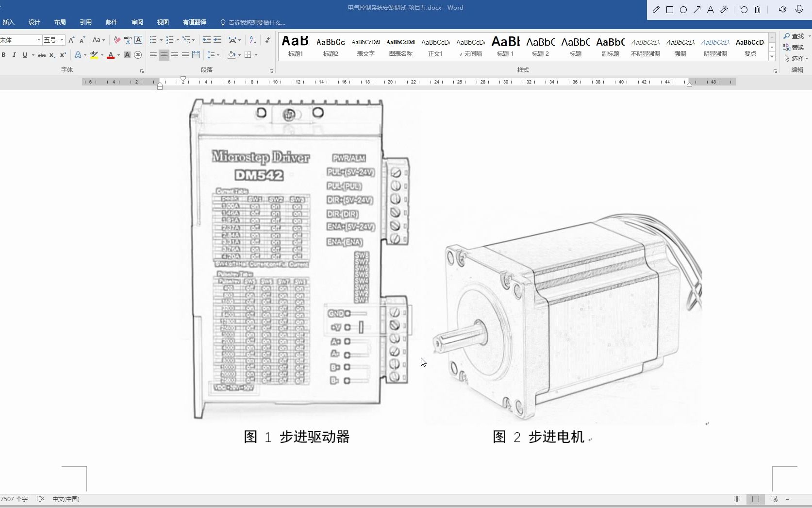The height and width of the screenshot is (508, 812).
Task: Open font size dropdown 五号
Action: click(62, 40)
